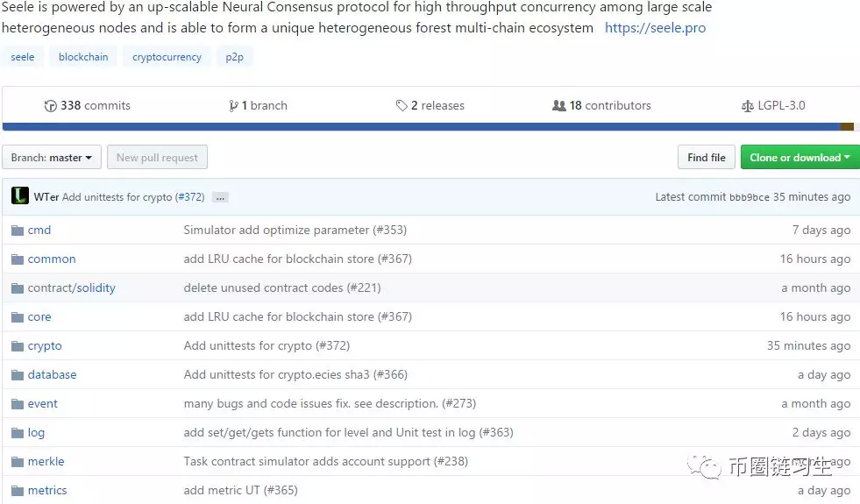Open the 2 releases tab
Image resolution: width=860 pixels, height=504 pixels.
coord(430,106)
